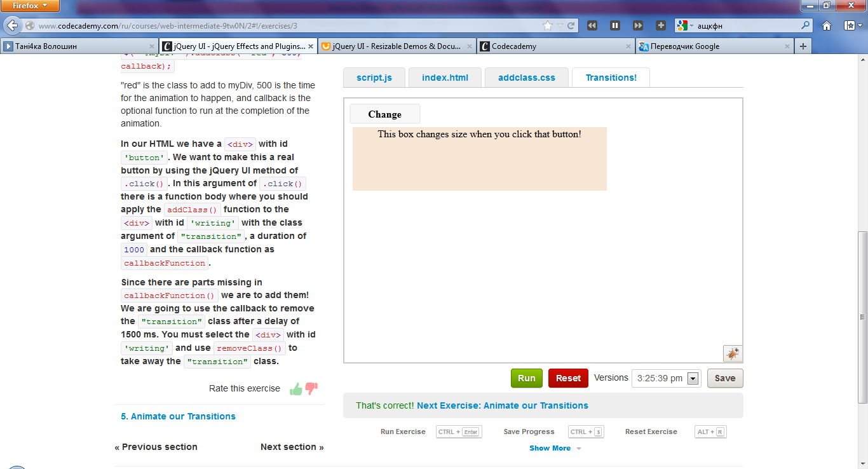The image size is (868, 469).
Task: Open the Google search engine selector dropdown
Action: [686, 26]
